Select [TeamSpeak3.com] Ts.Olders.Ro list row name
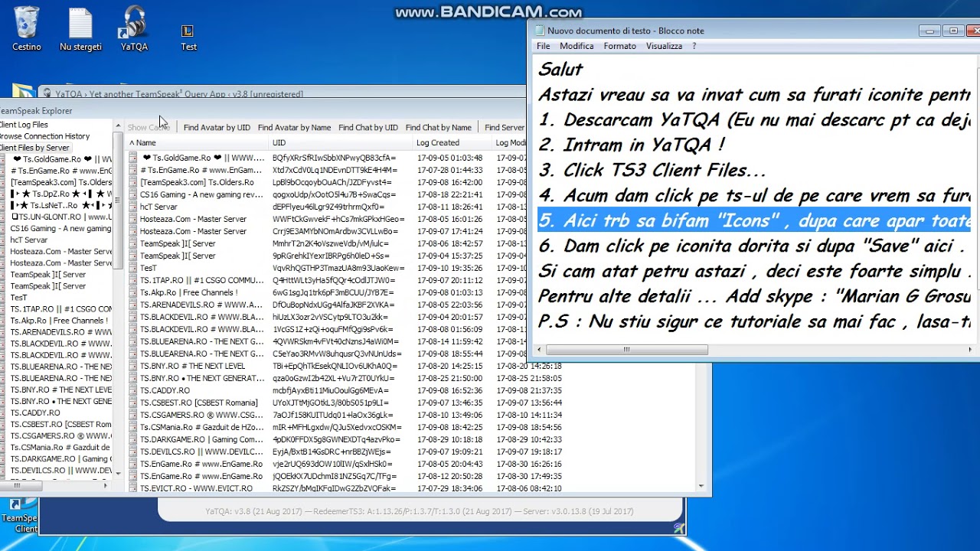Image resolution: width=980 pixels, height=551 pixels. (197, 182)
